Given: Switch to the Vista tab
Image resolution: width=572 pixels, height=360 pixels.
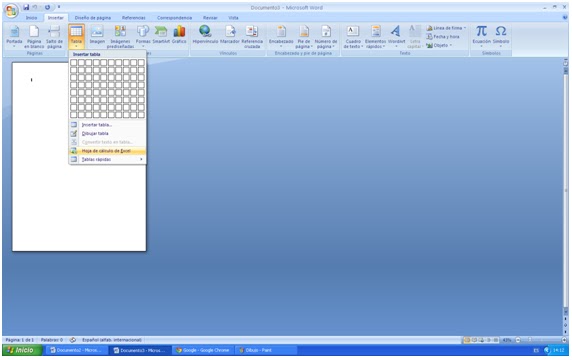Looking at the screenshot, I should tap(233, 18).
